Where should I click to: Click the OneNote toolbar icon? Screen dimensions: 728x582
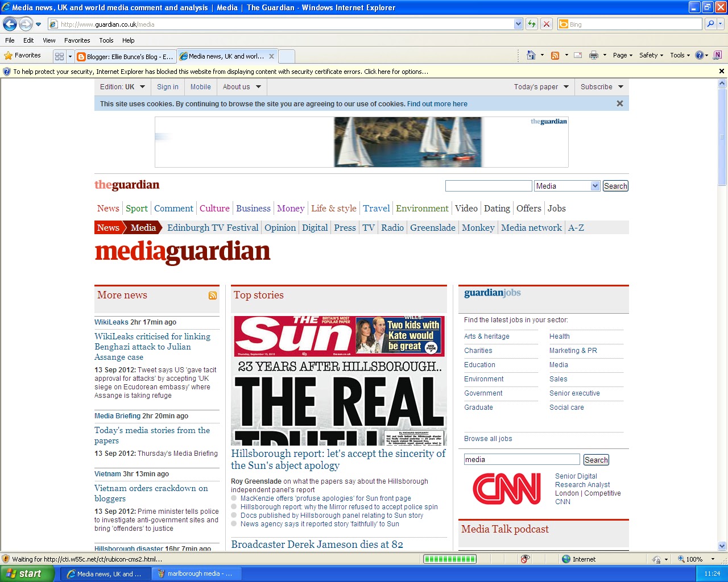point(717,55)
